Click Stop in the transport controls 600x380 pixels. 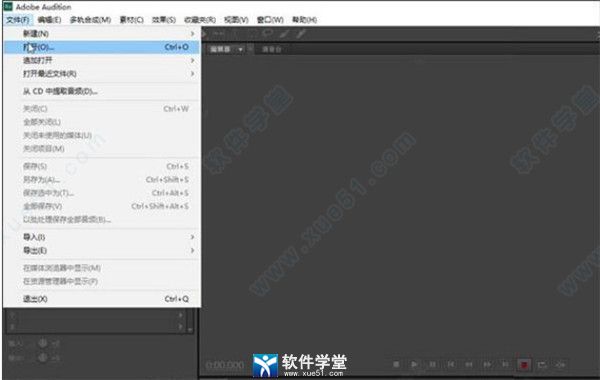[x=396, y=364]
